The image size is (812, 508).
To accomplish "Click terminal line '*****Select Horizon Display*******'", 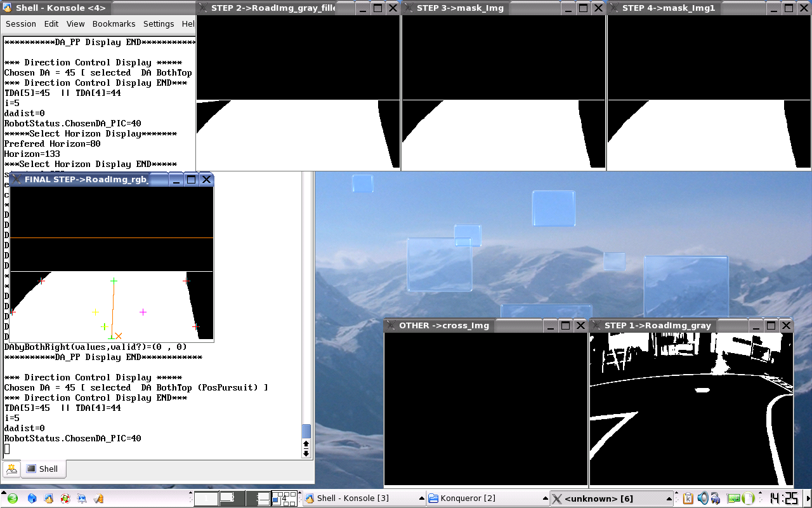I will 90,133.
